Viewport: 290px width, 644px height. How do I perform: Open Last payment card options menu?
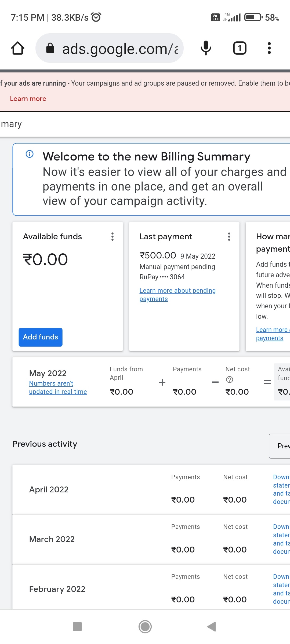tap(229, 237)
